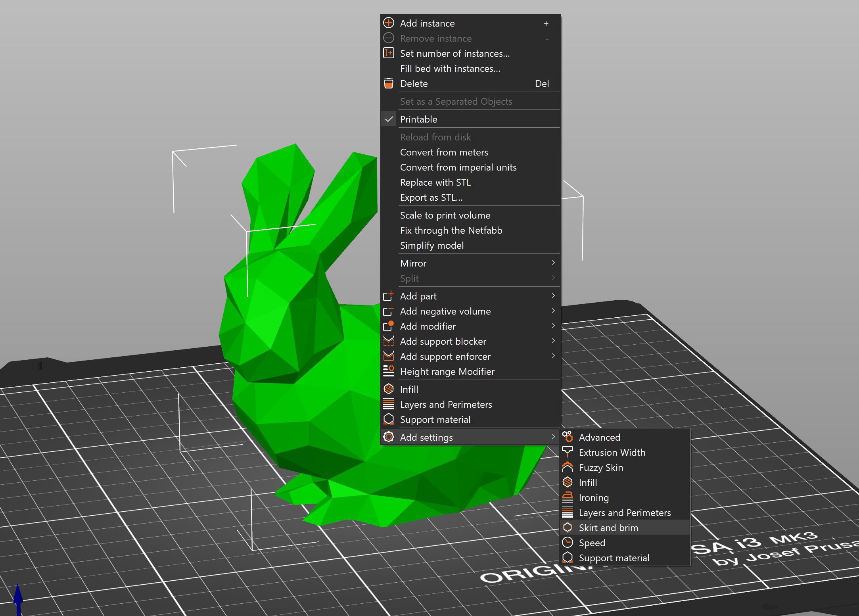Click the Fuzzy Skin submenu label
Image resolution: width=859 pixels, height=616 pixels.
(601, 468)
